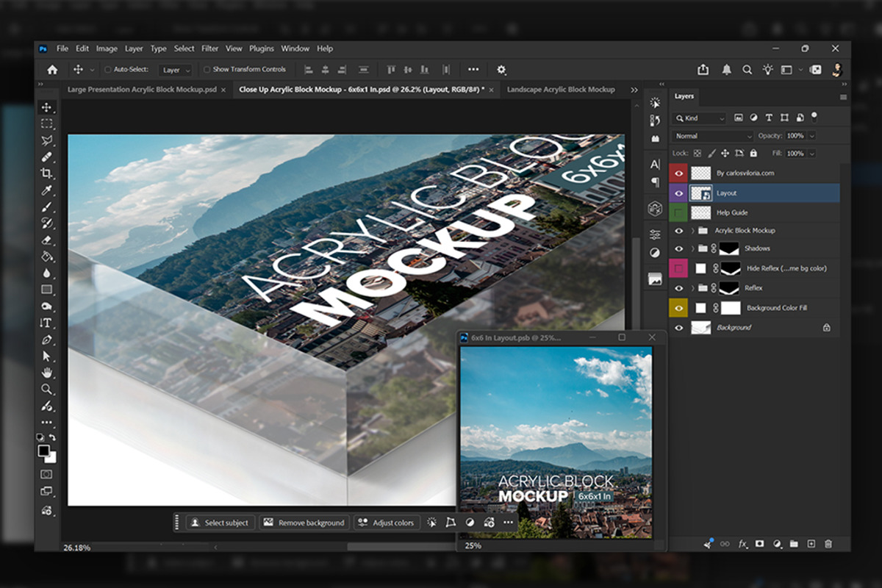Click the Adjust colors button

(x=387, y=523)
